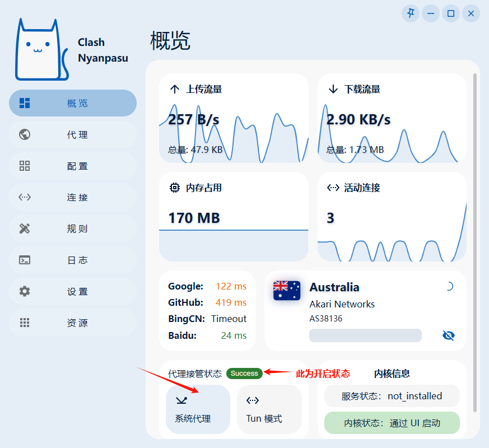489x448 pixels.
Task: Click the 总量: 1.73 MB download total
Action: (355, 150)
